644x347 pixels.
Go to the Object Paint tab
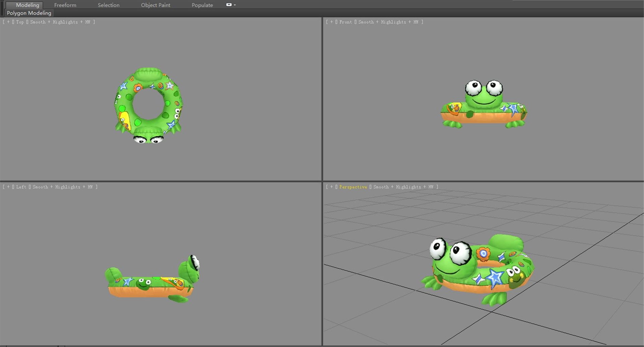[x=156, y=5]
